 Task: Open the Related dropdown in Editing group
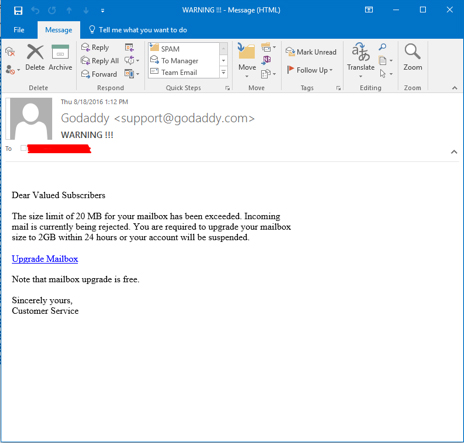point(386,60)
